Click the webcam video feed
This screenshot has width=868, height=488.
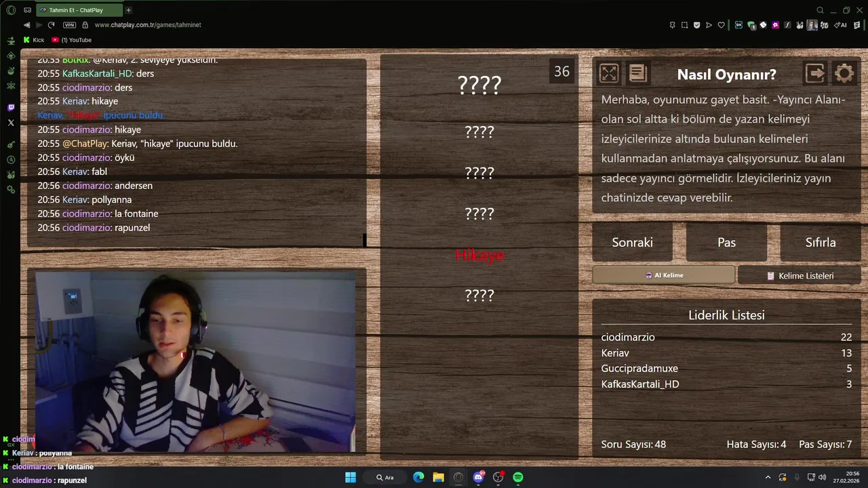pos(195,362)
